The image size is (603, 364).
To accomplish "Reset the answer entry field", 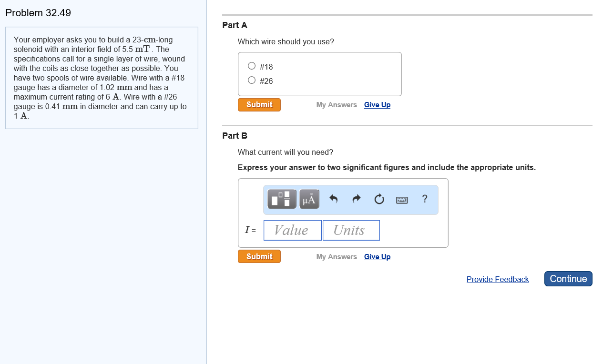I will click(379, 199).
